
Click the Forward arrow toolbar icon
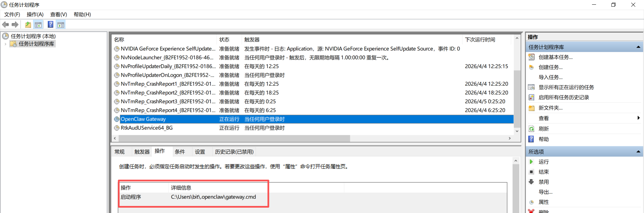point(15,24)
